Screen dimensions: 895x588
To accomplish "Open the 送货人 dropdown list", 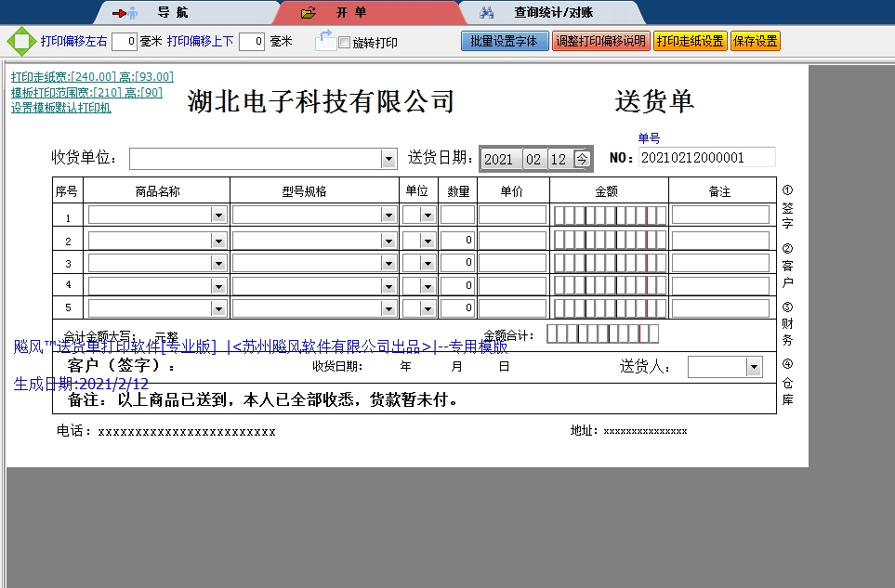I will (x=753, y=368).
